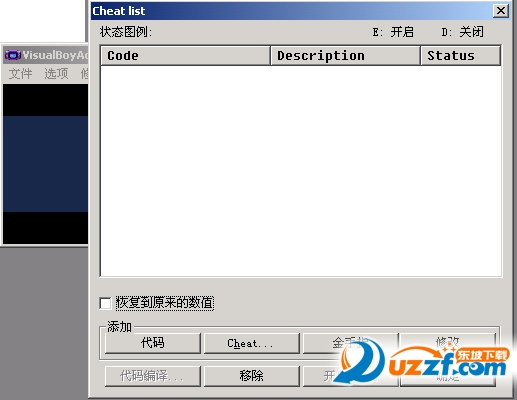Close the Cheat list dialog

[x=501, y=11]
